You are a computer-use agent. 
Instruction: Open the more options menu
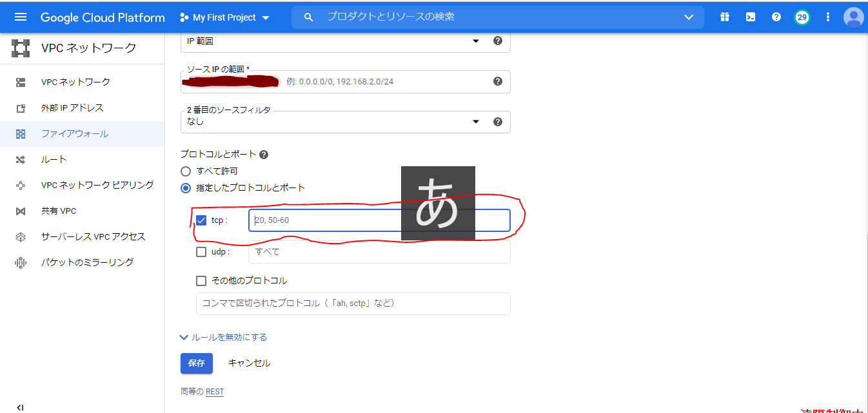[x=827, y=17]
